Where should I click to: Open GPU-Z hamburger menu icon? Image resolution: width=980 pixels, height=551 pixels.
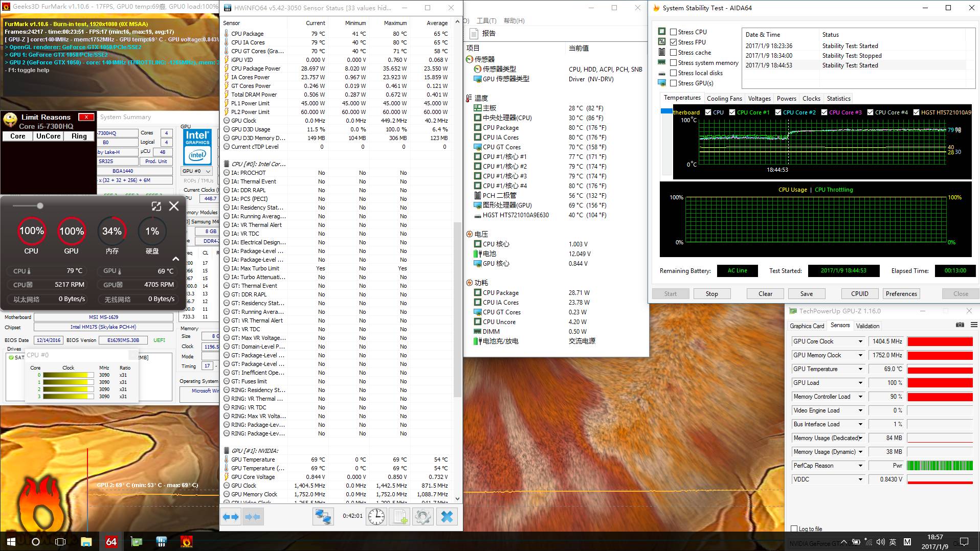(x=974, y=325)
